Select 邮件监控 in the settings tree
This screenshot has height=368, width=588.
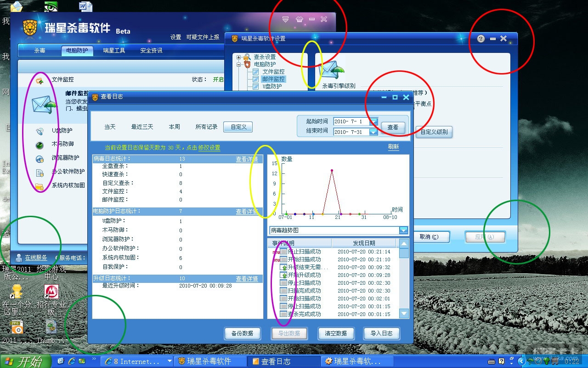(273, 79)
